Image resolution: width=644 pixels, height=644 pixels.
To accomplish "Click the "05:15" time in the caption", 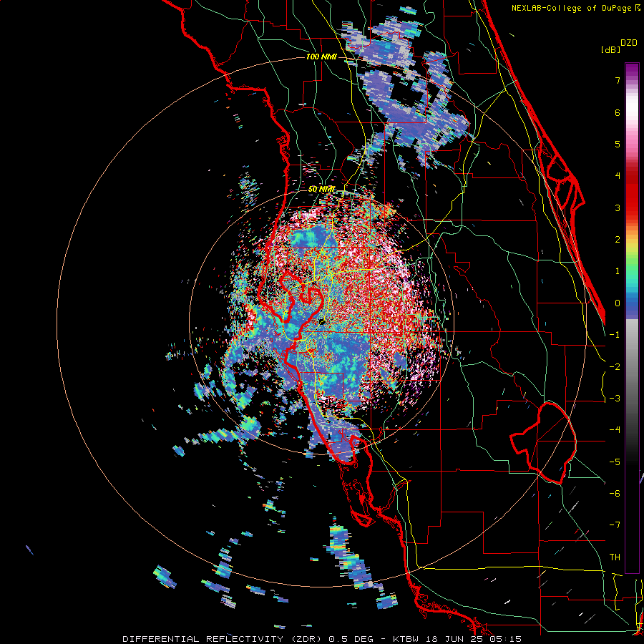I will point(504,639).
